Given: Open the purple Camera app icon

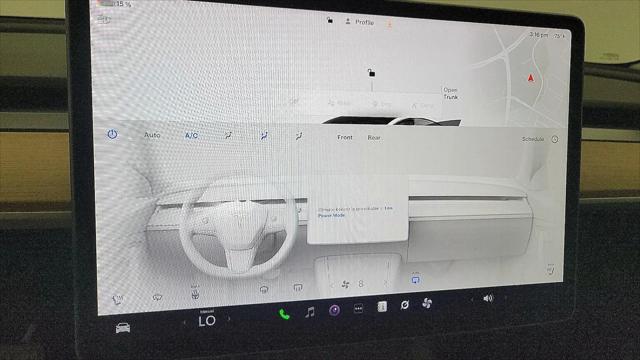Looking at the screenshot, I should [x=334, y=311].
